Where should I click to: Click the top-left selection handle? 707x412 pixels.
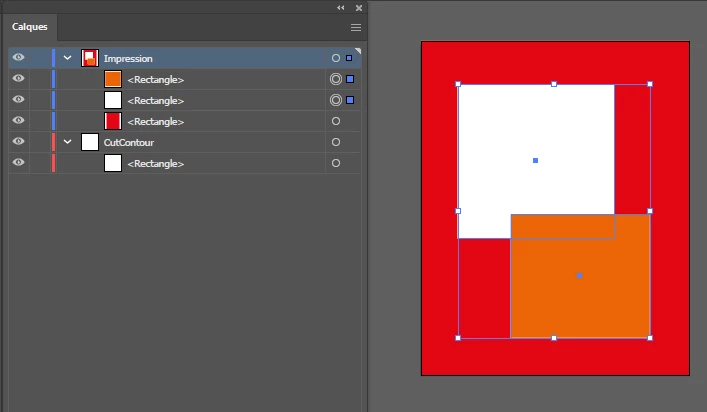(x=458, y=84)
